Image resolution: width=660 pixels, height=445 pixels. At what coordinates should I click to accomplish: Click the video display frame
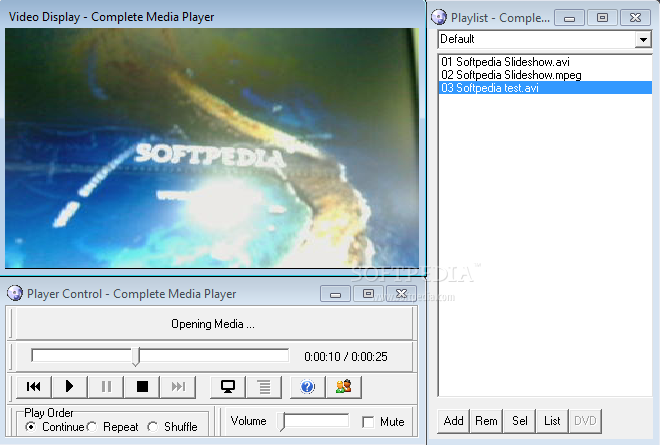(212, 148)
